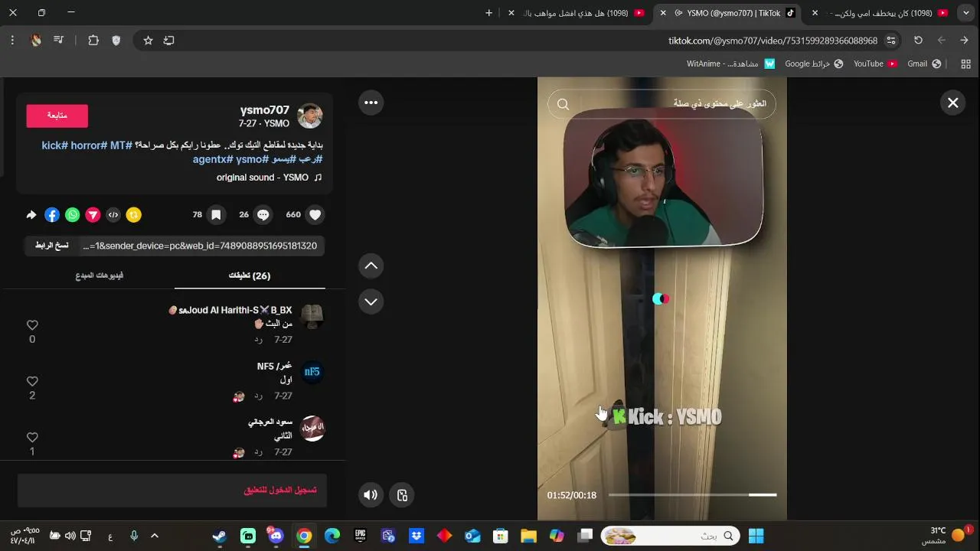Open the NF5 commenter avatar
The height and width of the screenshot is (551, 980).
tap(312, 372)
